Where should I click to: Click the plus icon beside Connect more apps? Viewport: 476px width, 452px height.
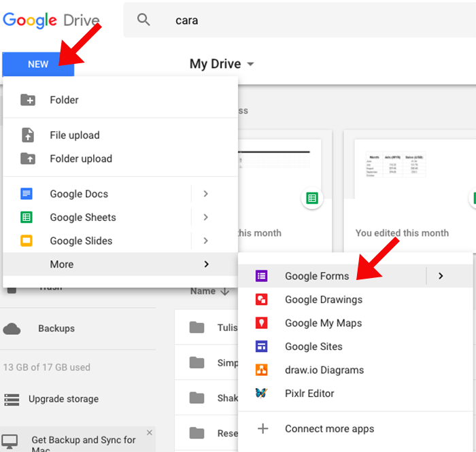[263, 429]
